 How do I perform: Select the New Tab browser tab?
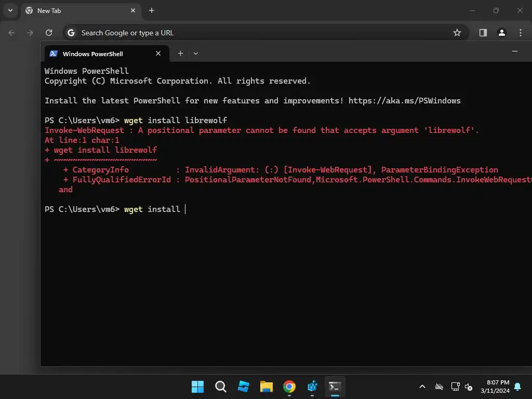(81, 11)
